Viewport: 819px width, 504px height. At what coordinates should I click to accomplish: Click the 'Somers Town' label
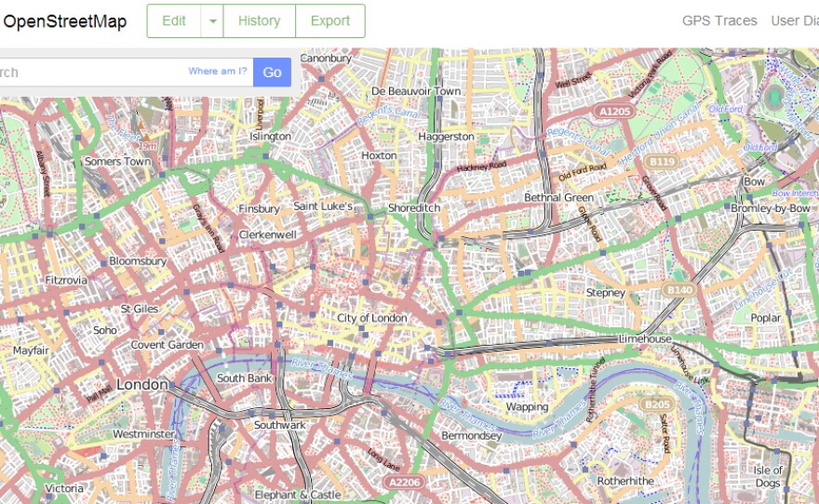(x=118, y=162)
